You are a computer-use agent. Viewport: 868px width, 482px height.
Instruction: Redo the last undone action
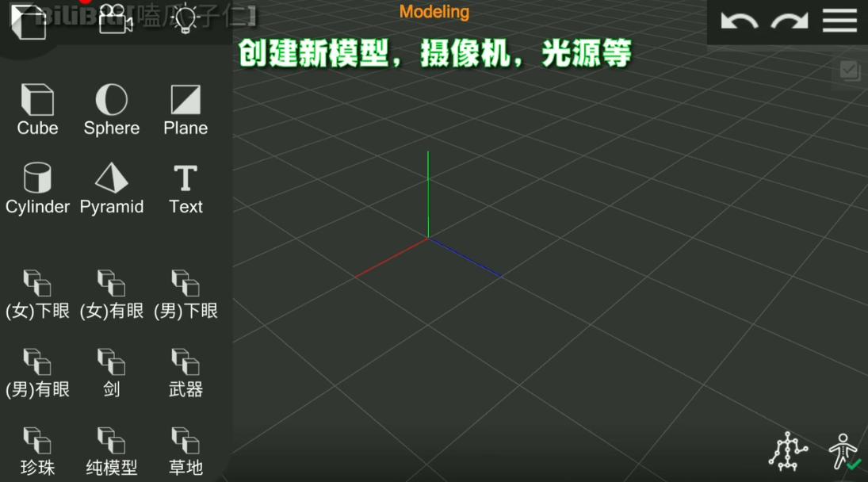(x=789, y=21)
